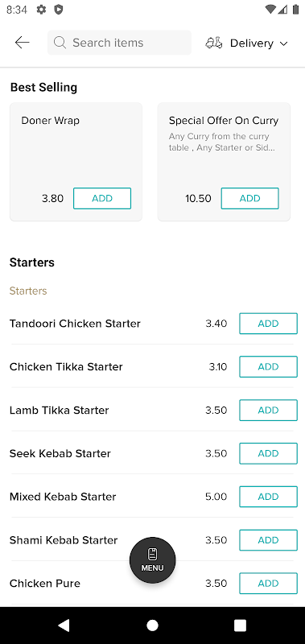Open the floating MENU button
The image size is (305, 644).
click(x=153, y=560)
